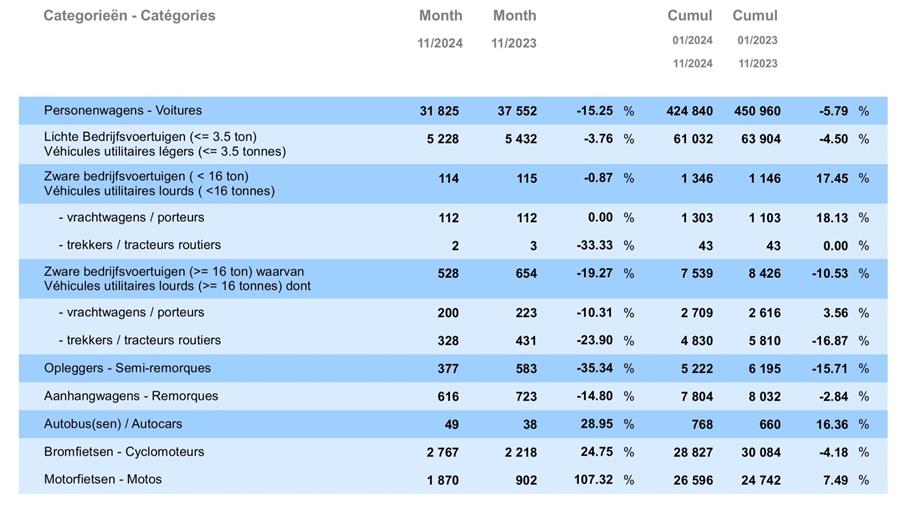Click the Categorieën - Catégories header

129,16
